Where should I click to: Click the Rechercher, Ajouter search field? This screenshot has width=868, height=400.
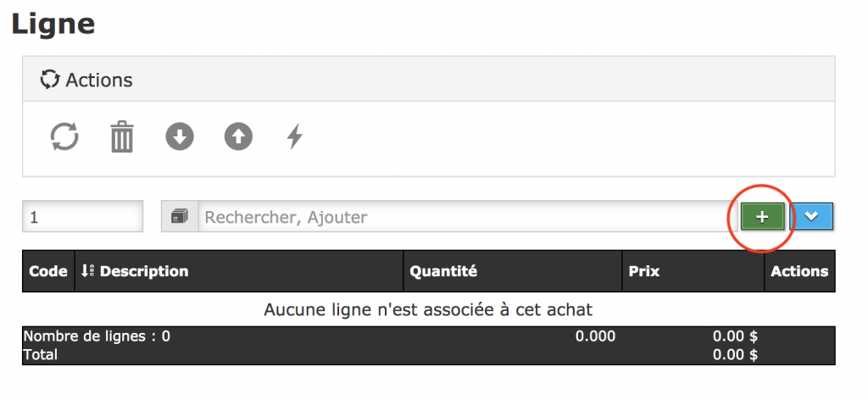[462, 217]
